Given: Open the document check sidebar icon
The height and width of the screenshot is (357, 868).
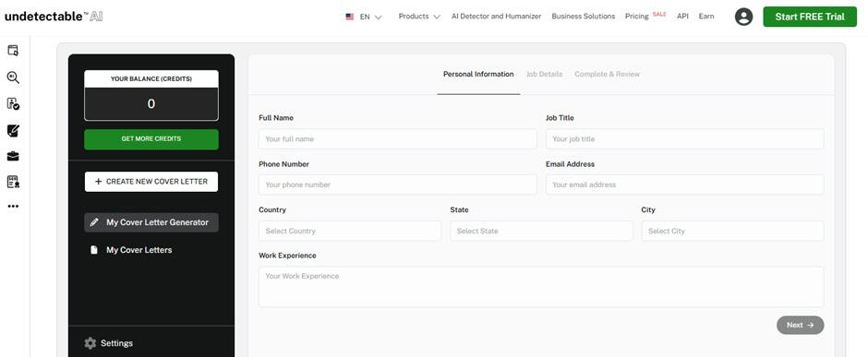Looking at the screenshot, I should pyautogui.click(x=13, y=103).
